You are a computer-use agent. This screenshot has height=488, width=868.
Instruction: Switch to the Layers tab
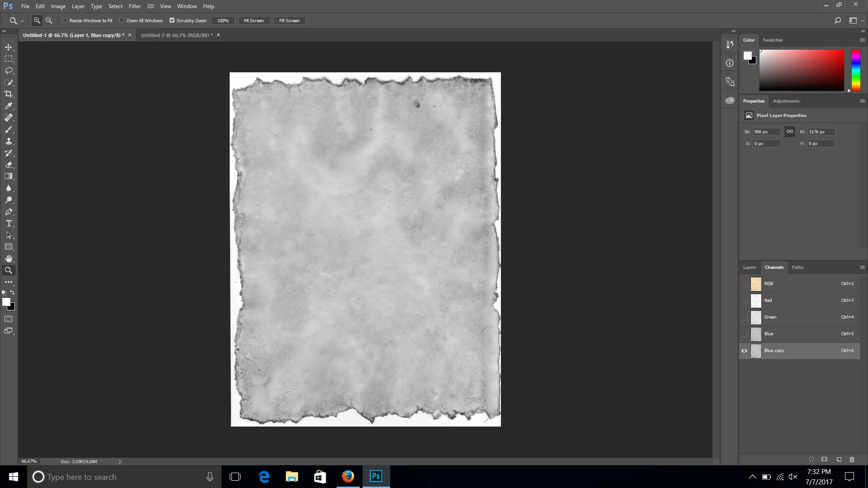(x=749, y=267)
